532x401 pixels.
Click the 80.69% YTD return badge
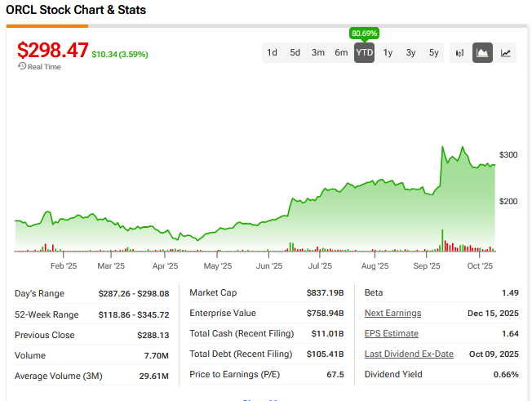click(x=364, y=33)
